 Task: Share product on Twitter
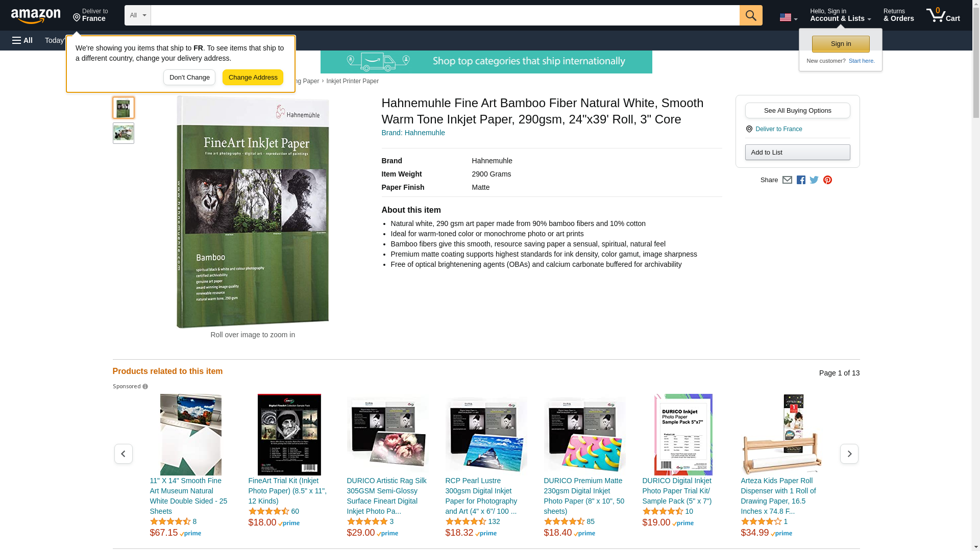(814, 180)
